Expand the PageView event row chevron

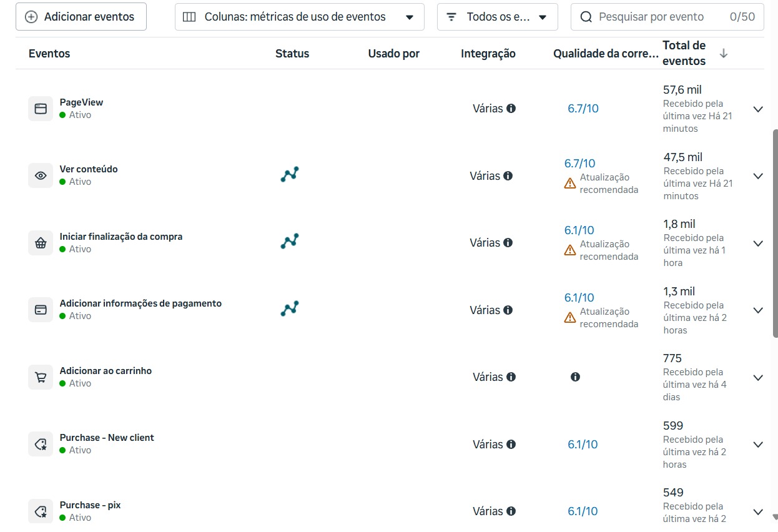[758, 109]
